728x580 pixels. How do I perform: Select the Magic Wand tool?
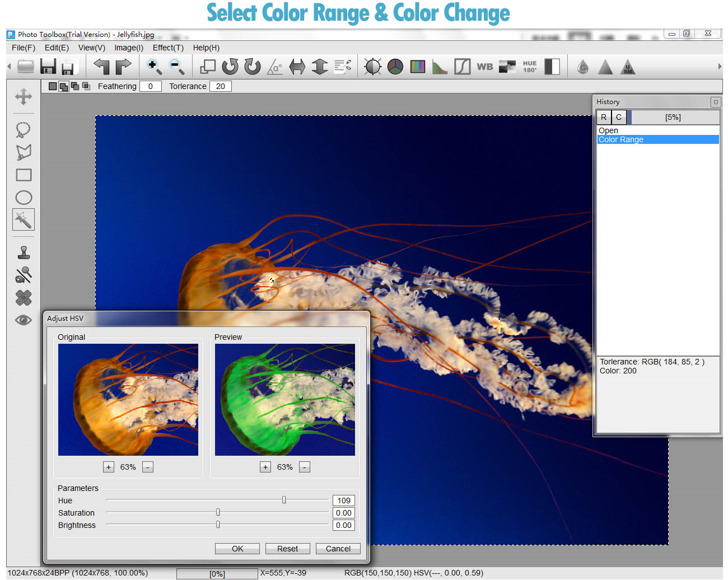tap(24, 219)
